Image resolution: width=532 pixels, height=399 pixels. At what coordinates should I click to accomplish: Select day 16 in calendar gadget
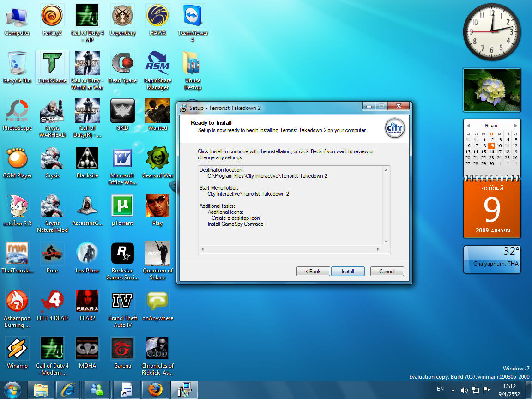[x=491, y=151]
